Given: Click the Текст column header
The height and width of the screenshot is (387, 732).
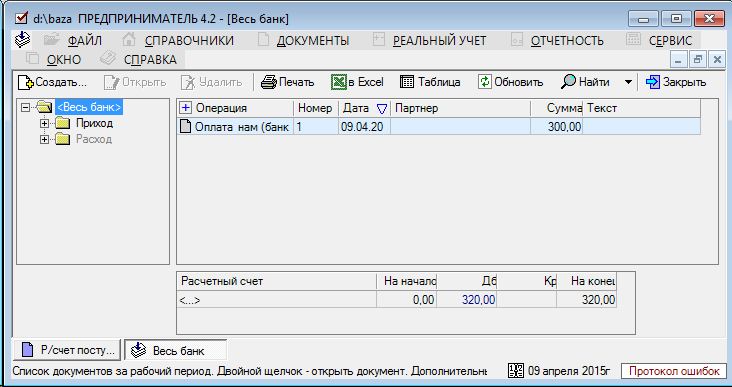Looking at the screenshot, I should (x=642, y=108).
